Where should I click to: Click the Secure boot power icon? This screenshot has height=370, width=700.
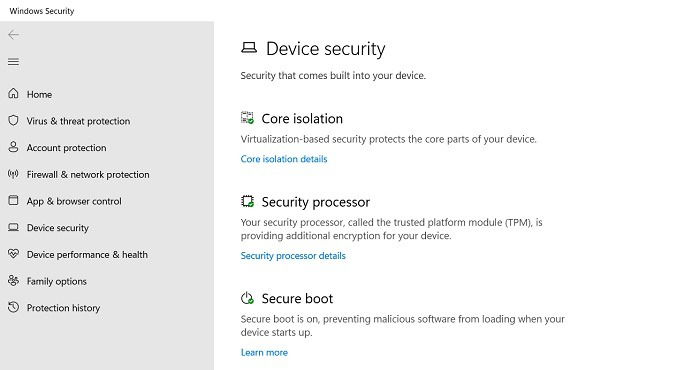247,298
